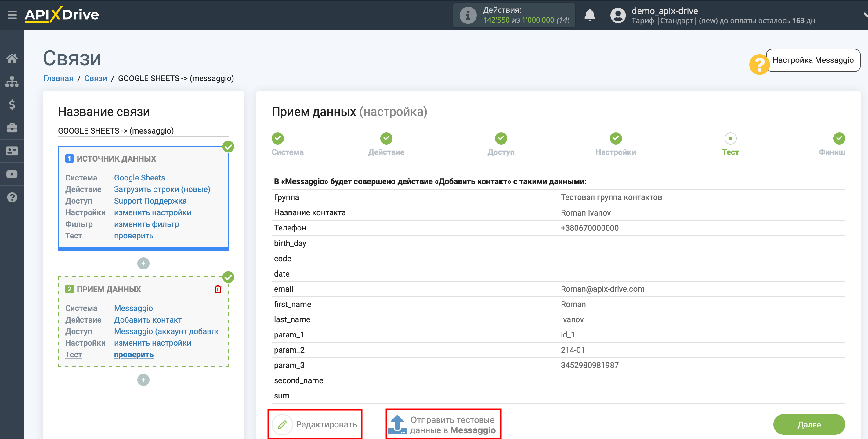Image resolution: width=868 pixels, height=439 pixels.
Task: Open Messaggio system link
Action: (133, 309)
